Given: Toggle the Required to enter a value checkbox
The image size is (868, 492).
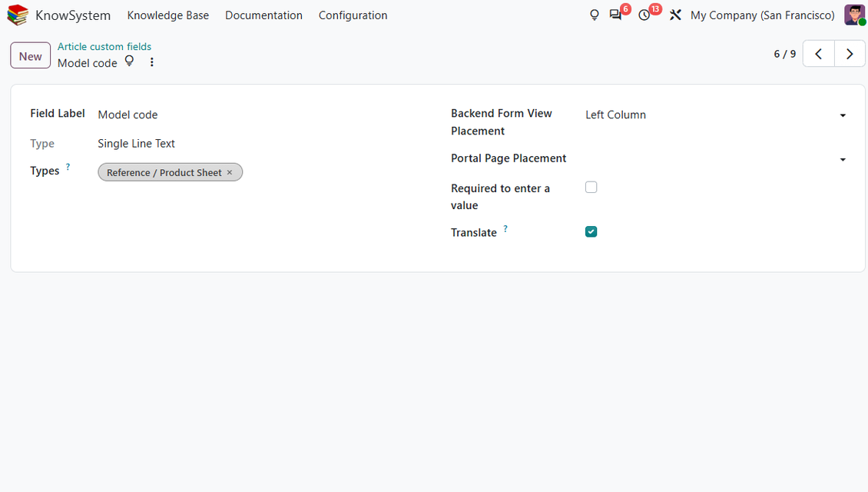Looking at the screenshot, I should pyautogui.click(x=591, y=188).
